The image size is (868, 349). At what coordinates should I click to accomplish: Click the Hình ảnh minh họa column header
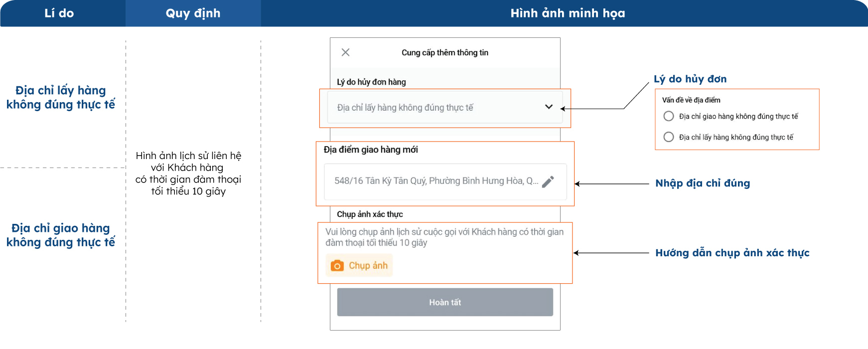pos(568,13)
